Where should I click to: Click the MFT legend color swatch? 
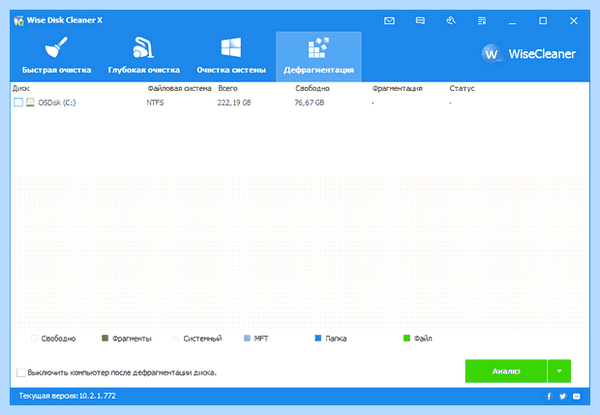click(247, 338)
